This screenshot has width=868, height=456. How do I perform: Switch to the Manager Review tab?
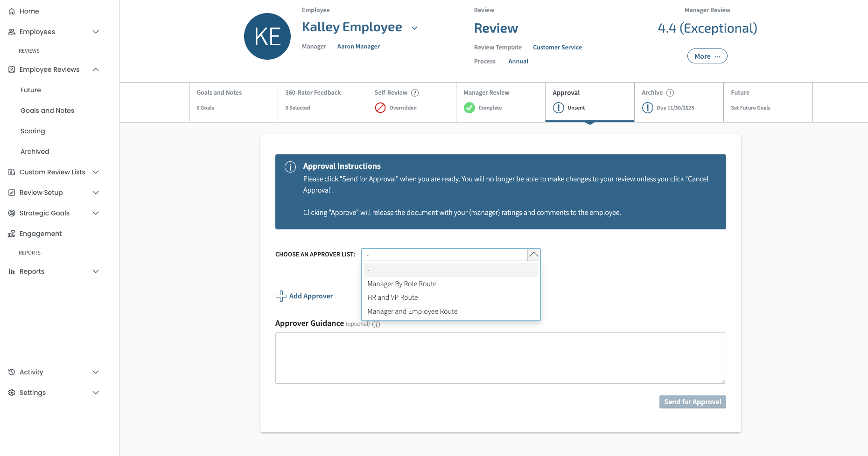click(501, 102)
